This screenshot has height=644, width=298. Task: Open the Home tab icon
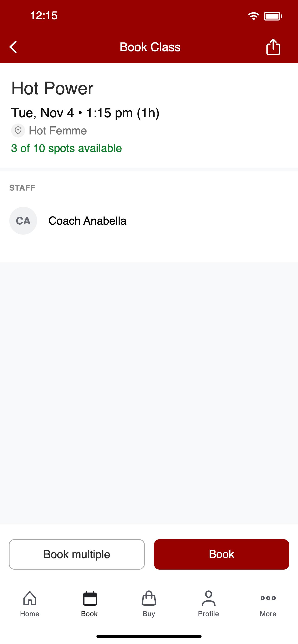click(30, 598)
